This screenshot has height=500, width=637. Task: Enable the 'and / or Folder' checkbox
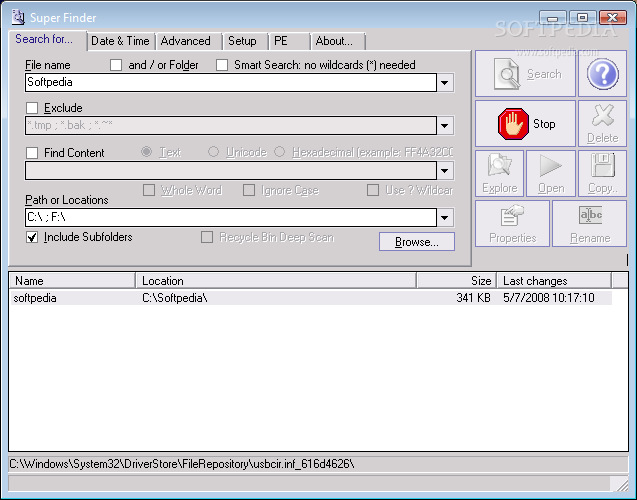click(x=116, y=65)
